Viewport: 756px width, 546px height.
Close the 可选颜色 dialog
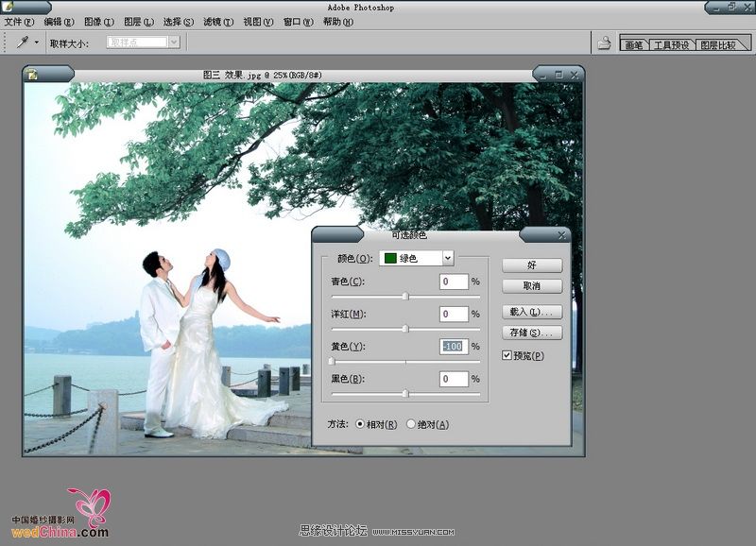click(561, 234)
